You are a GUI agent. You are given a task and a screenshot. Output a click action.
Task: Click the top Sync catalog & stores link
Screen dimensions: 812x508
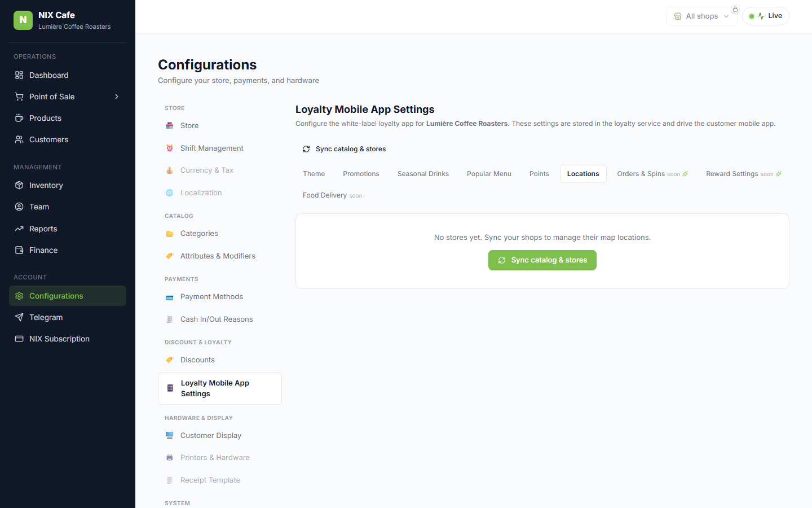click(344, 149)
